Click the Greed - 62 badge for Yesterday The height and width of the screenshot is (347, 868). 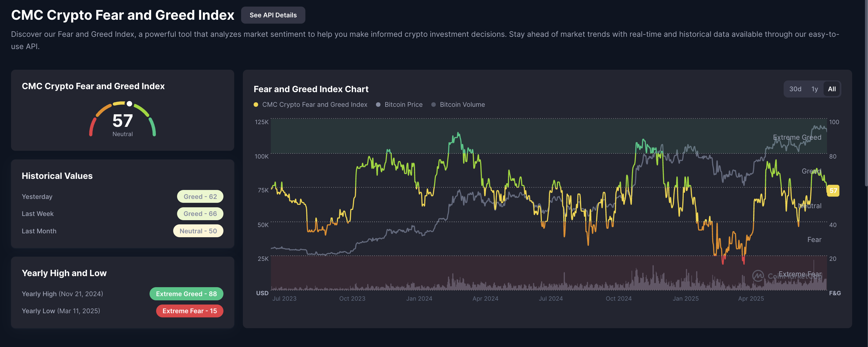[200, 197]
